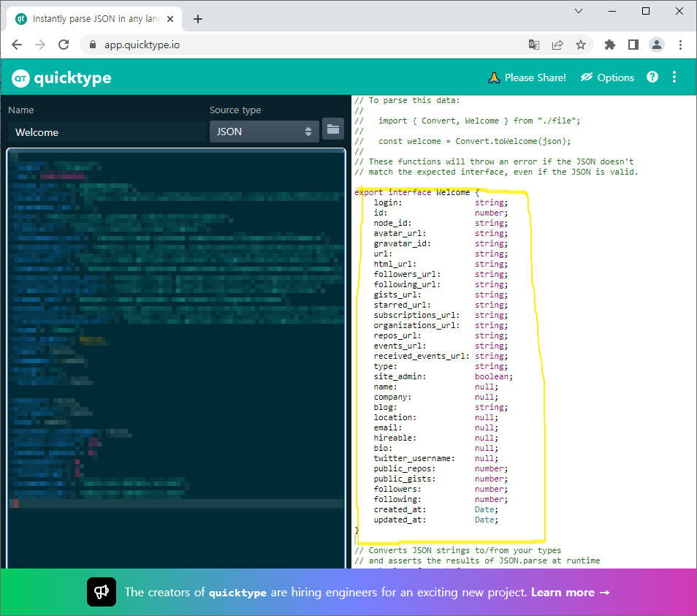The width and height of the screenshot is (697, 616).
Task: Click the quicktype logo icon
Action: pyautogui.click(x=20, y=78)
